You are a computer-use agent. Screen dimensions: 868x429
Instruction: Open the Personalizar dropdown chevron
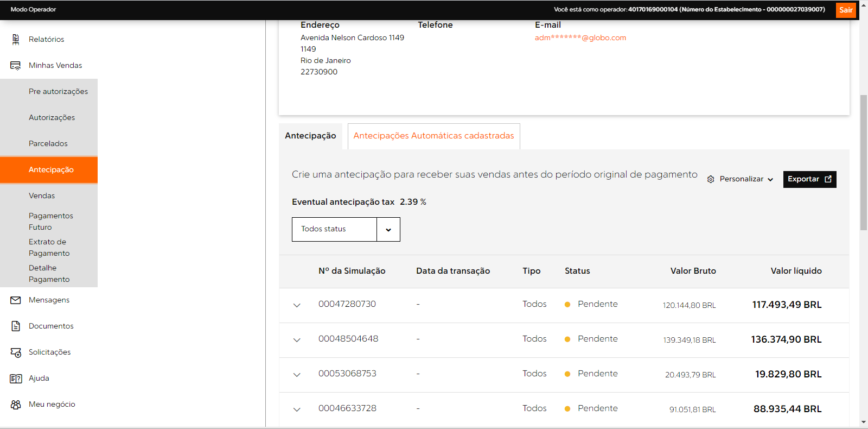pyautogui.click(x=770, y=180)
